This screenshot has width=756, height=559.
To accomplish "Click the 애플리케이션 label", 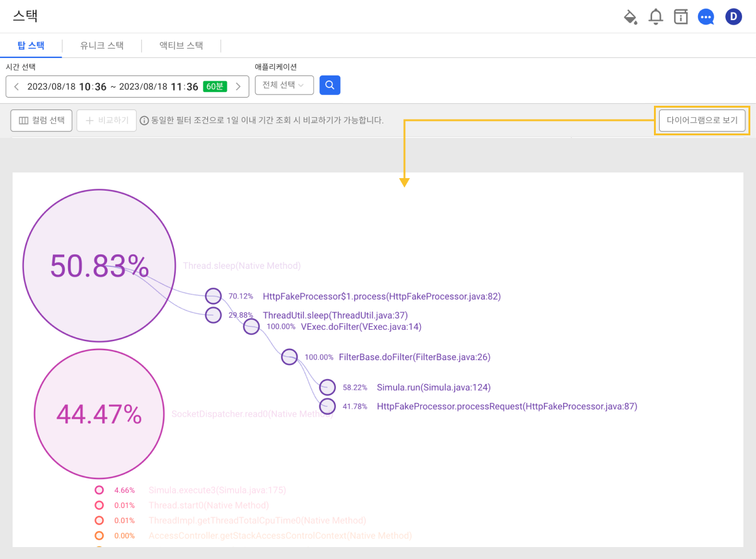I will click(275, 67).
